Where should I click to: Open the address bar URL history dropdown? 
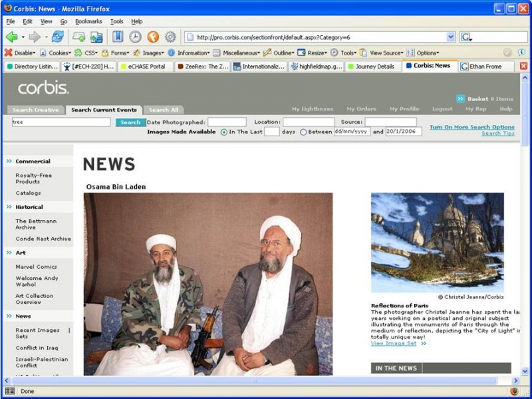click(451, 37)
